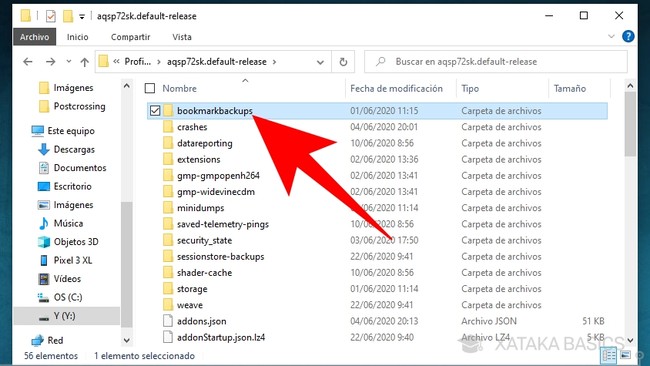650x366 pixels.
Task: Select the weave folder icon
Action: tap(168, 305)
